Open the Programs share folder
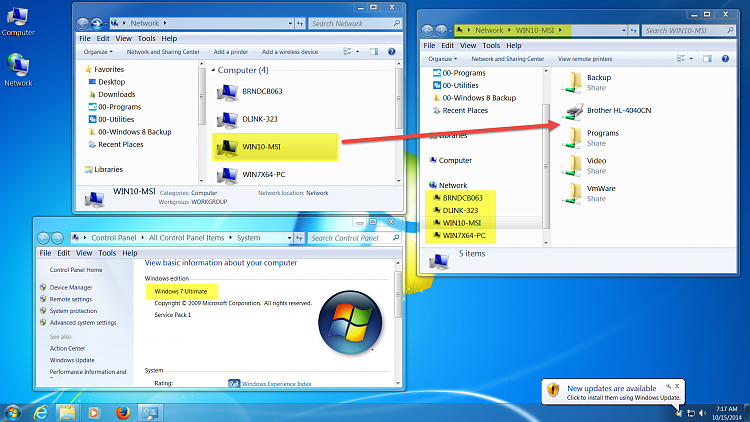Image resolution: width=750 pixels, height=422 pixels. [x=590, y=138]
